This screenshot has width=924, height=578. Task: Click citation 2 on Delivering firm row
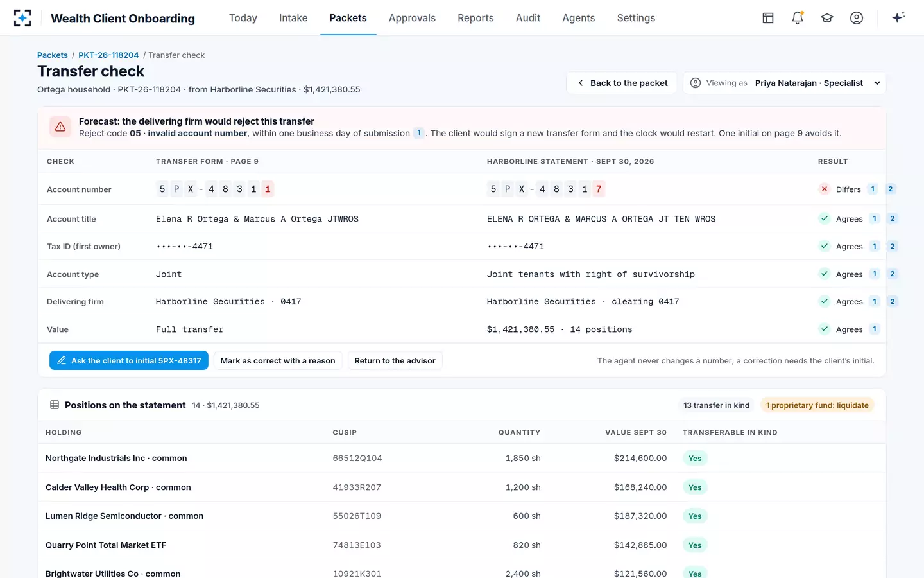(892, 301)
